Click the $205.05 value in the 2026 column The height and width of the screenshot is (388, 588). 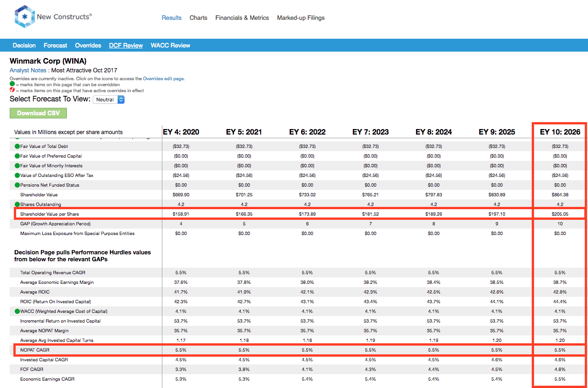click(x=560, y=214)
